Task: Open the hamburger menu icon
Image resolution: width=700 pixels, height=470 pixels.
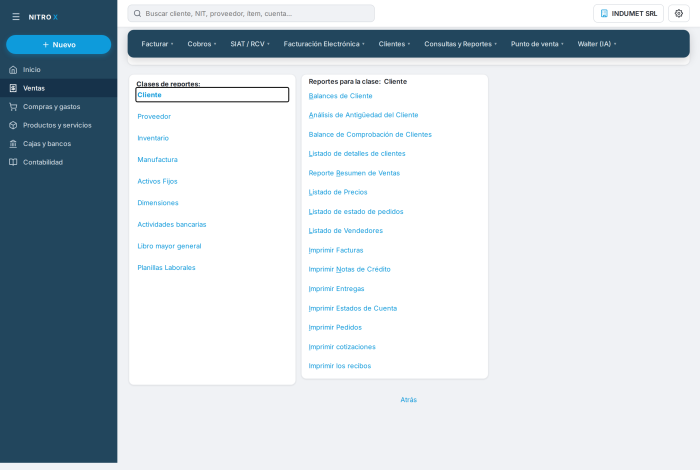Action: click(x=16, y=17)
